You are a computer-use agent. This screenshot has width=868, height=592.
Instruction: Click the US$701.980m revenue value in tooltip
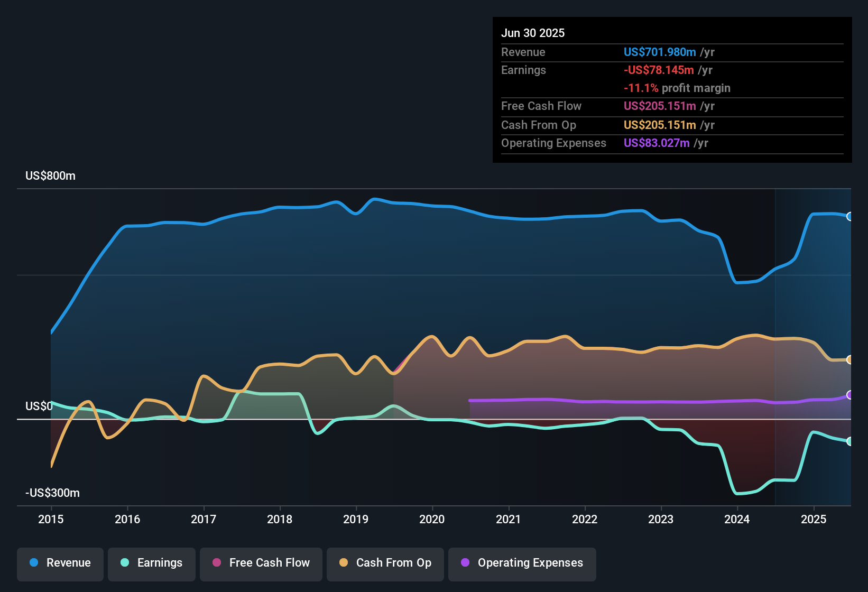[660, 52]
